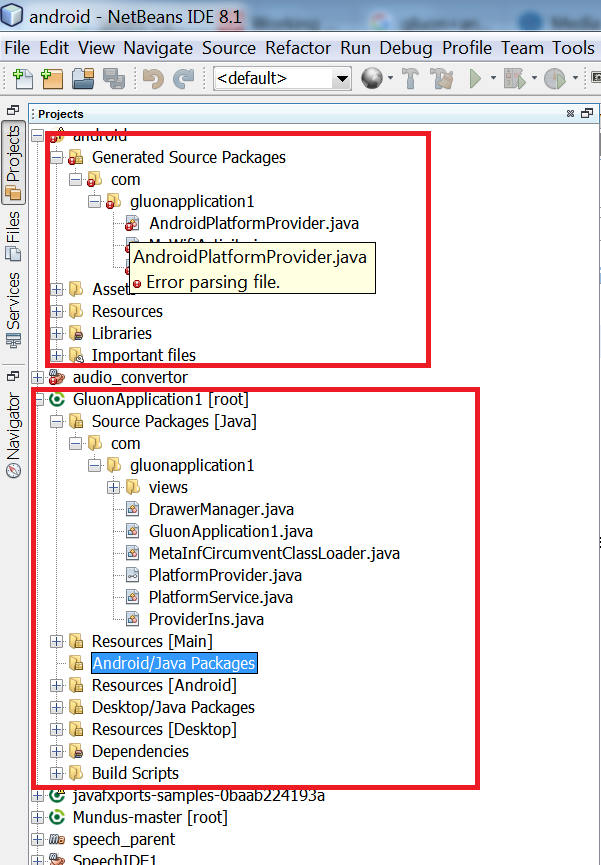Select AndroidPlatformProvider.java file
The width and height of the screenshot is (601, 865).
click(254, 223)
